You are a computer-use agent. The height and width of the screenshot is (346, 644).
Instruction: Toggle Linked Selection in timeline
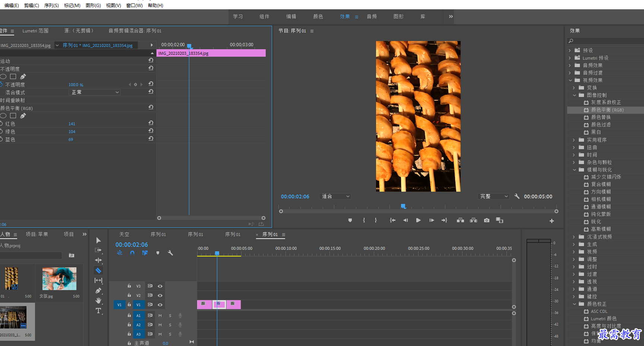145,253
